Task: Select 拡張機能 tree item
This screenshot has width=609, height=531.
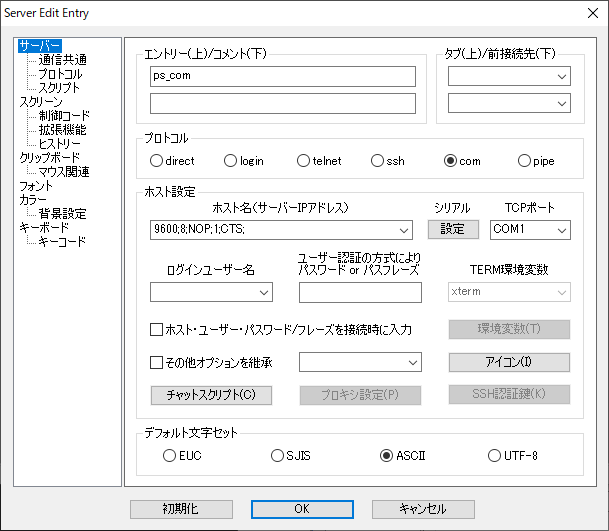Action: point(63,130)
